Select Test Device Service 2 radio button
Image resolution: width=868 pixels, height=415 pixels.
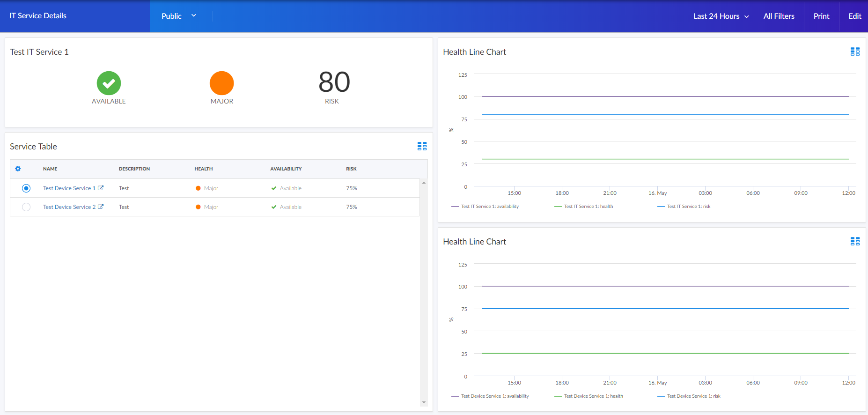pos(26,207)
